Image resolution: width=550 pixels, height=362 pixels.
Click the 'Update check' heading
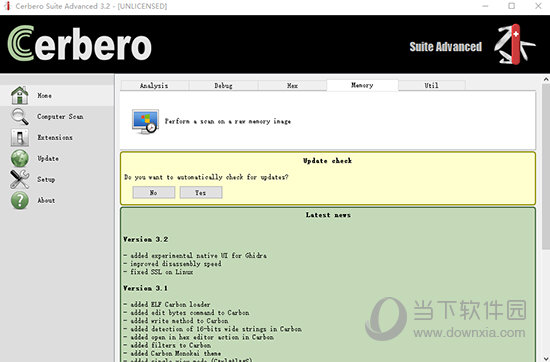click(328, 161)
